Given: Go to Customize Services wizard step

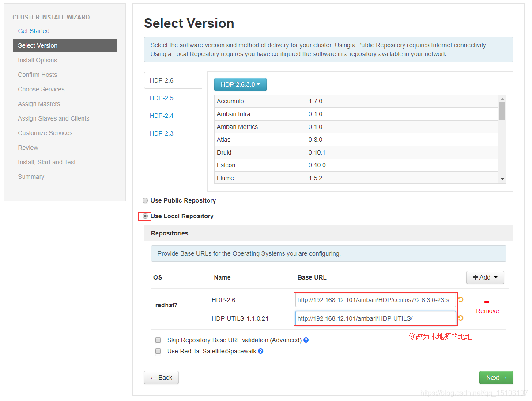Looking at the screenshot, I should [45, 133].
